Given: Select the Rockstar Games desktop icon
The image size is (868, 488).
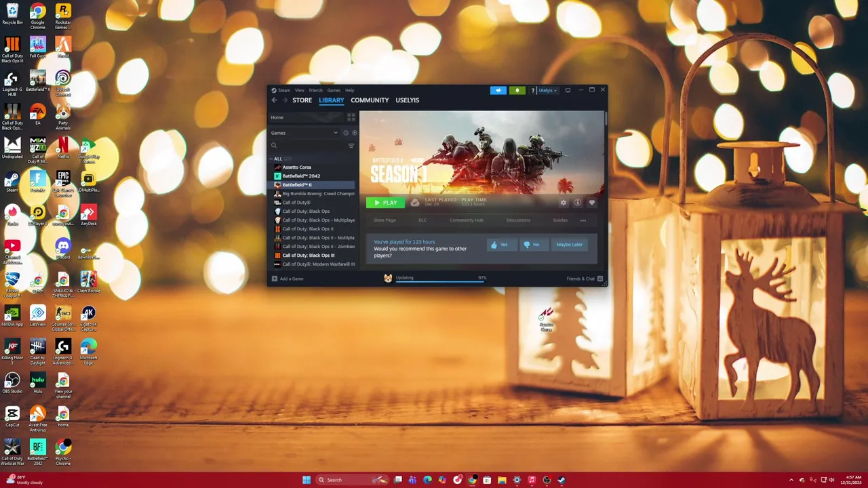Looking at the screenshot, I should pos(63,16).
